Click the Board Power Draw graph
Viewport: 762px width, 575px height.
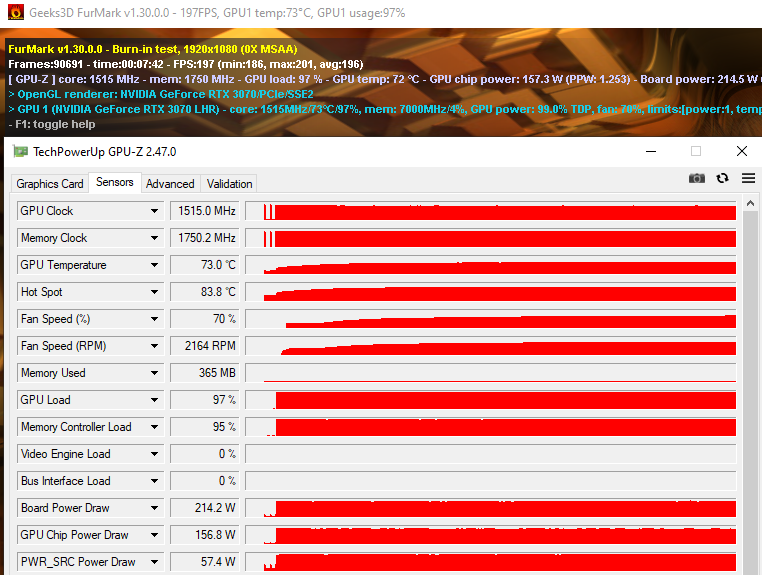(x=491, y=508)
